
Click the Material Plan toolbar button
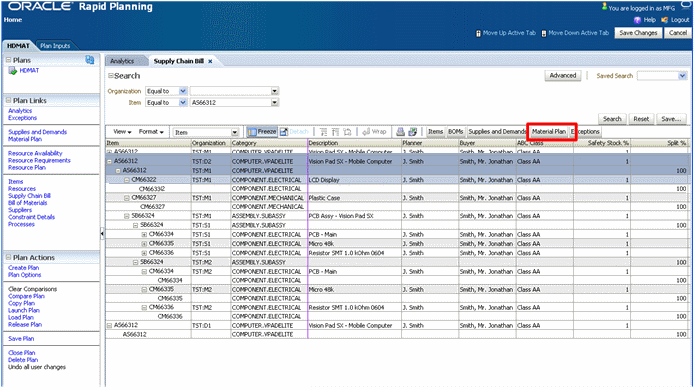tap(549, 132)
